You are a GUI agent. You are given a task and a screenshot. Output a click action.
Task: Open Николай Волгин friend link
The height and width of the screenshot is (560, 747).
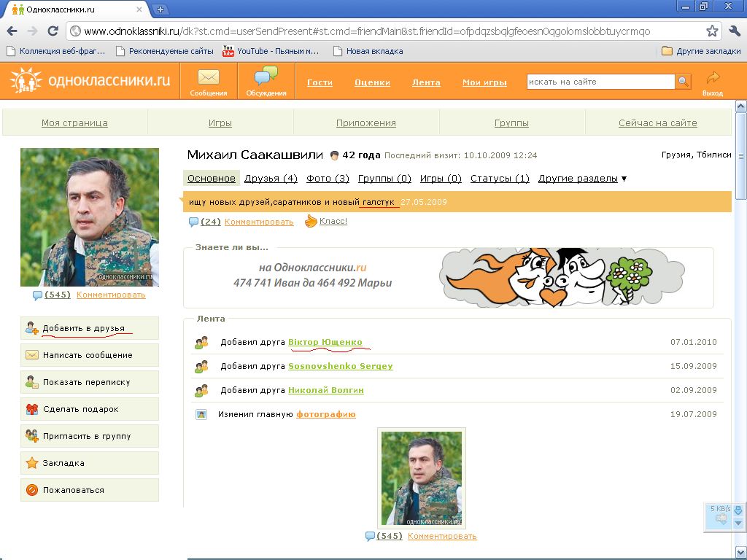click(326, 390)
